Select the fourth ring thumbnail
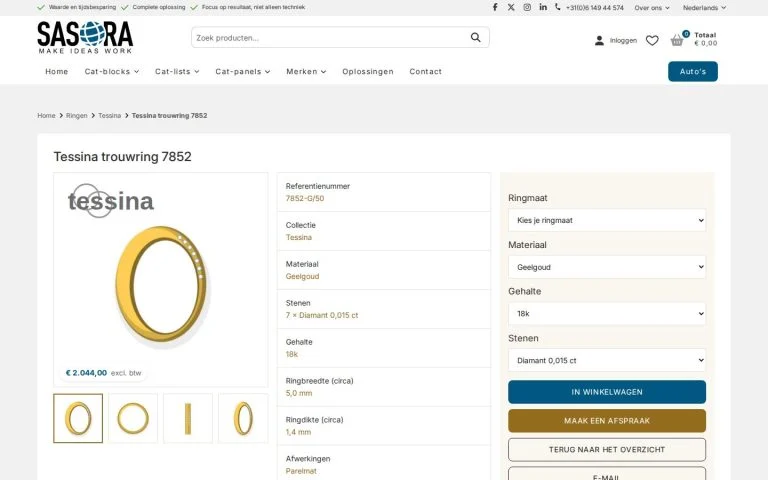Image resolution: width=768 pixels, height=480 pixels. pos(243,418)
